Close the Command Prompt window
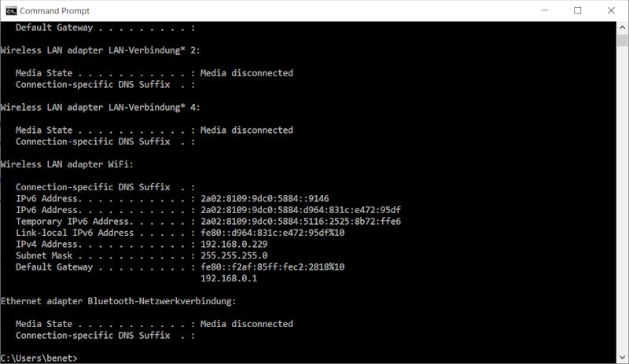The height and width of the screenshot is (364, 629). click(611, 10)
